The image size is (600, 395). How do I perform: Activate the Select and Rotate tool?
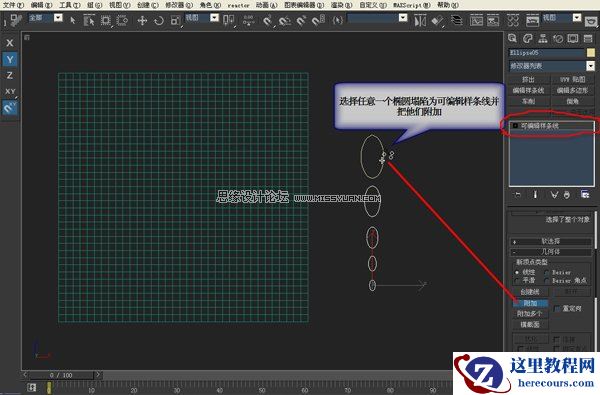tap(159, 20)
